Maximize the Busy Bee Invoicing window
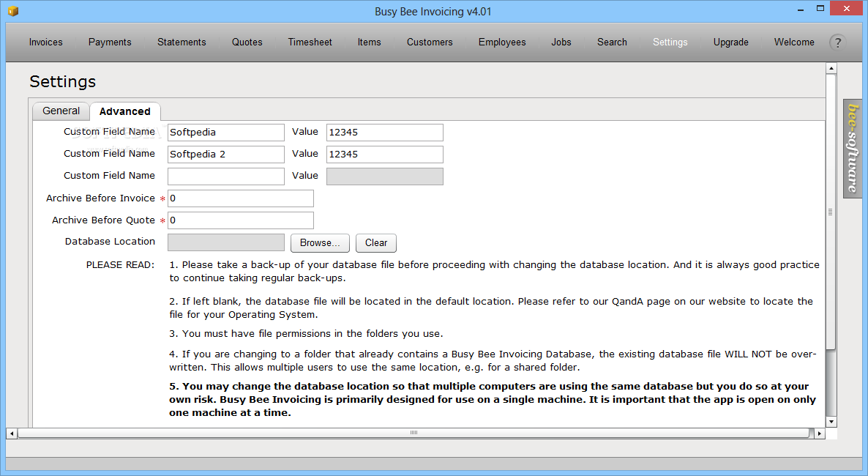The height and width of the screenshot is (476, 868). click(x=820, y=8)
